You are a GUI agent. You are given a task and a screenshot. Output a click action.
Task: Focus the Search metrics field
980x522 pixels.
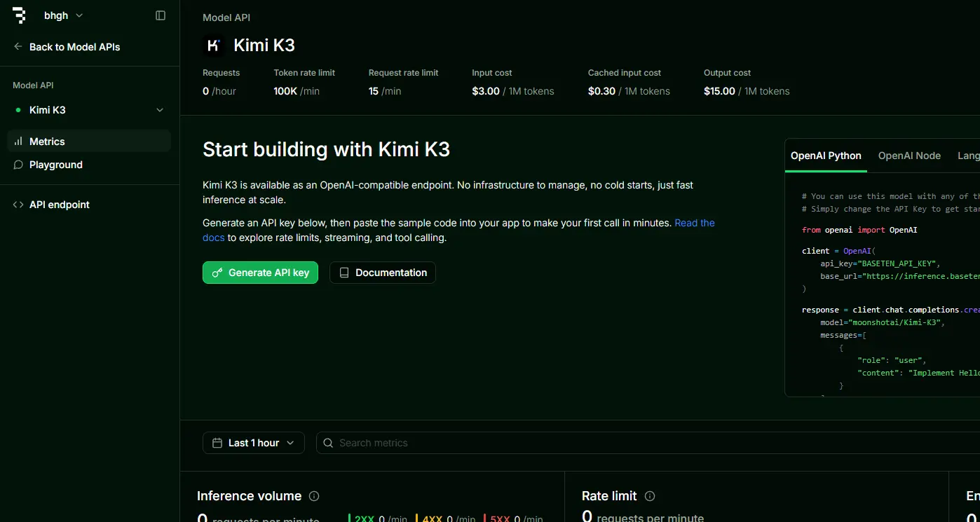(648, 443)
